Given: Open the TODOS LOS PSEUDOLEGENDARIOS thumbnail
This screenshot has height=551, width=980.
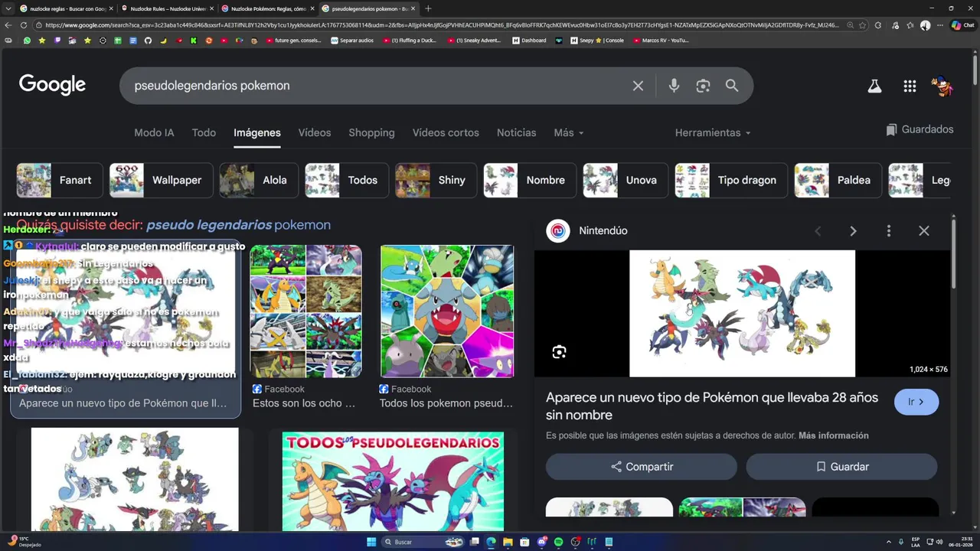Looking at the screenshot, I should coord(393,481).
